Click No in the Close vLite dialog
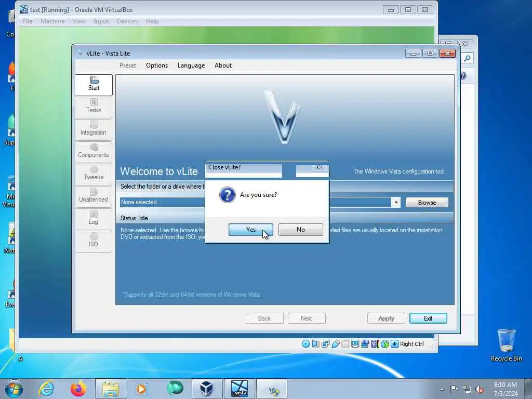The image size is (532, 399). (301, 230)
